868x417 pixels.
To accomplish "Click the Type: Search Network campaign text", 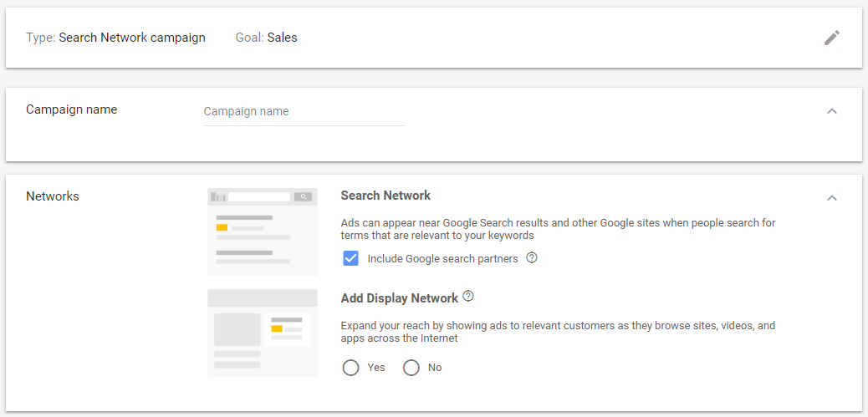I will pyautogui.click(x=115, y=38).
